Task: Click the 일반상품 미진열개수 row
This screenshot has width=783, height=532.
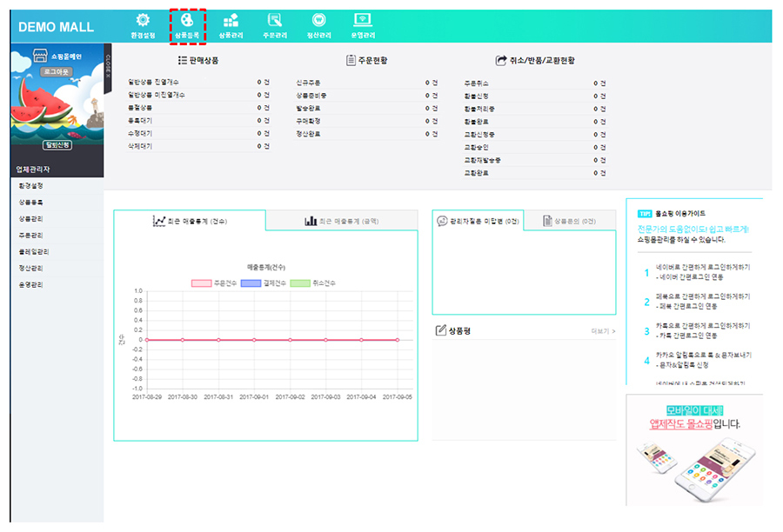Action: point(198,95)
